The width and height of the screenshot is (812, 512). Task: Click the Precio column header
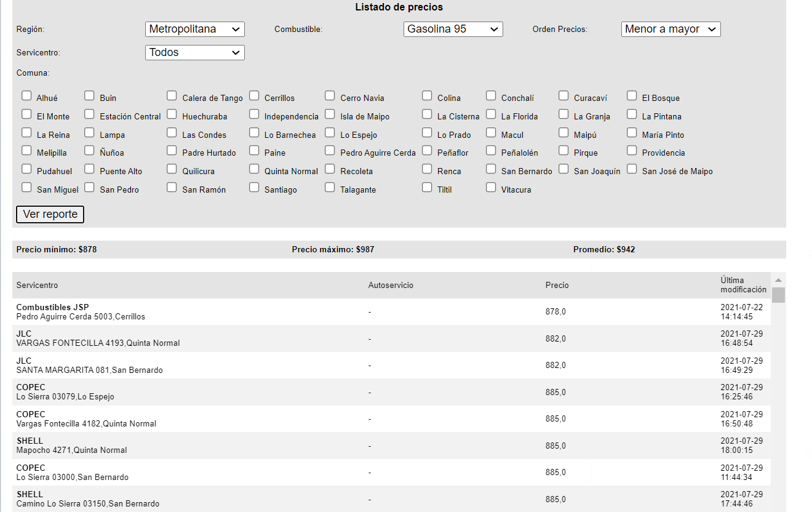point(557,285)
